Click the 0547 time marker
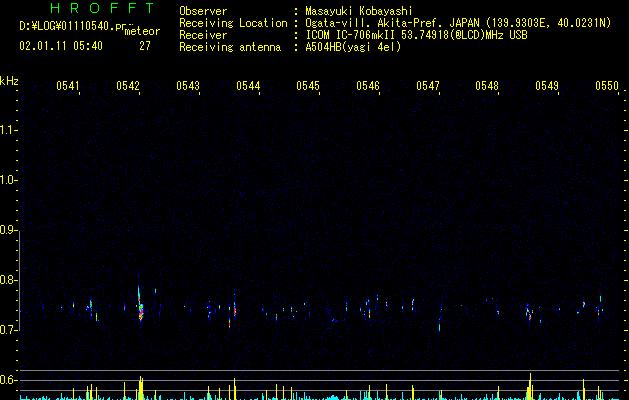 [428, 85]
